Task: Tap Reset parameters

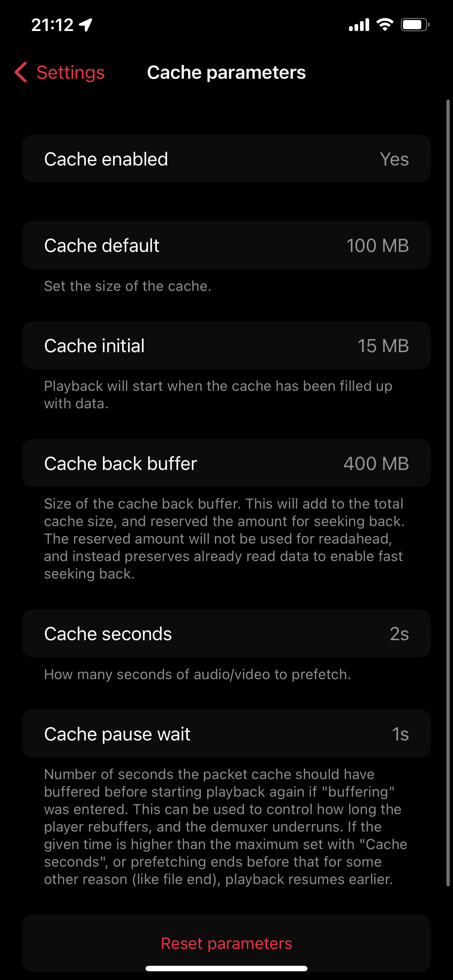Action: (226, 943)
